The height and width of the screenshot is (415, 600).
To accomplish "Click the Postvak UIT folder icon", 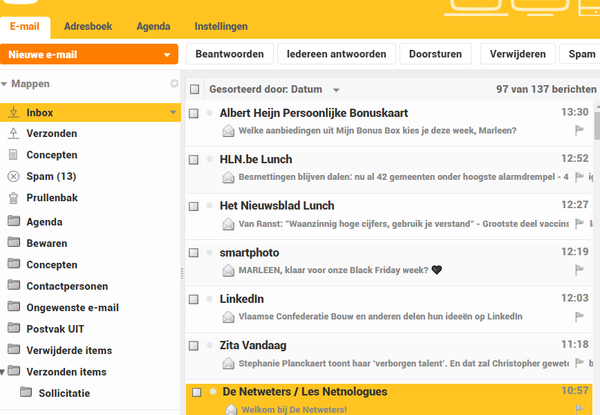I will tap(14, 328).
